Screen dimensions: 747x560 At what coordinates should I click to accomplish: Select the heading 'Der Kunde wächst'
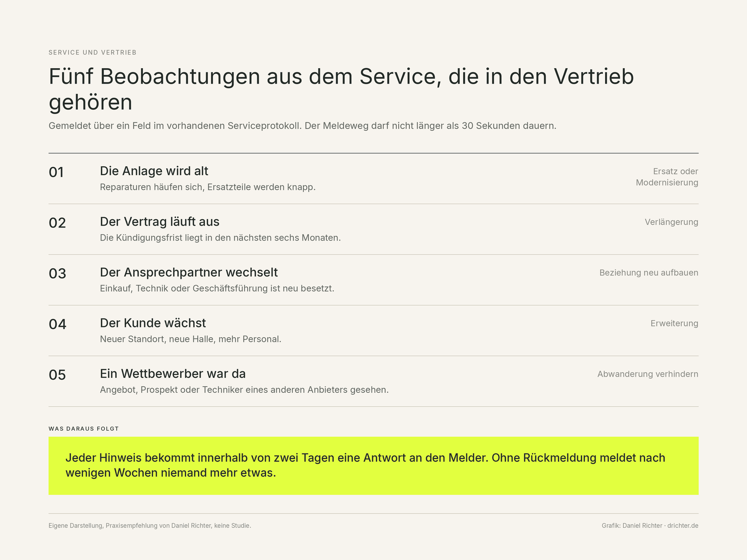(x=153, y=323)
